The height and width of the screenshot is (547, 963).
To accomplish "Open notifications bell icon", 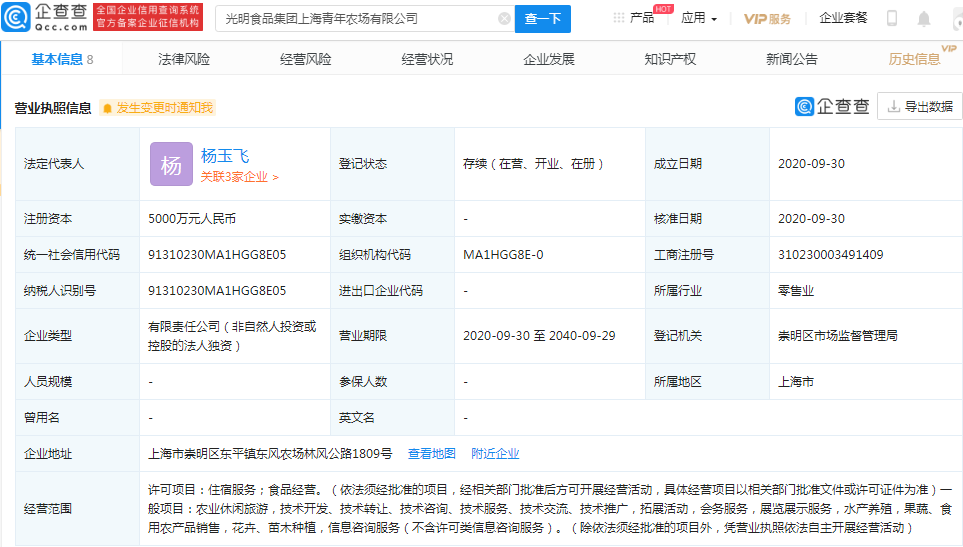I will tap(924, 19).
